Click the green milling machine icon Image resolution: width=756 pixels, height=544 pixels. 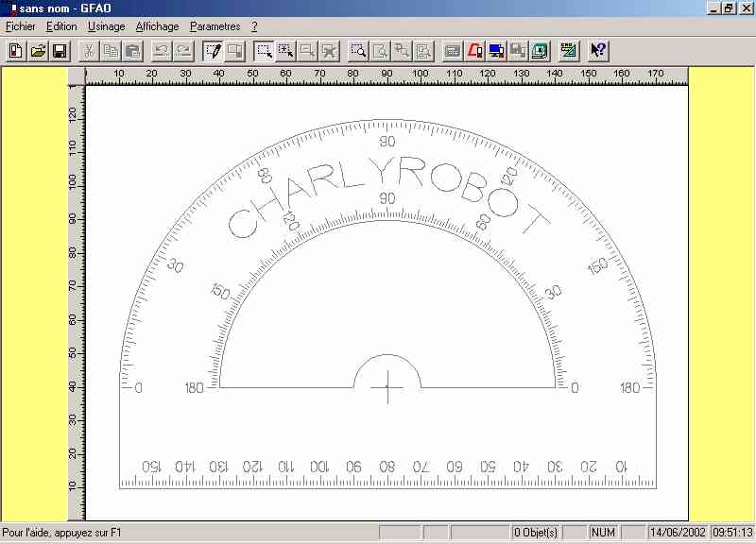tap(540, 51)
